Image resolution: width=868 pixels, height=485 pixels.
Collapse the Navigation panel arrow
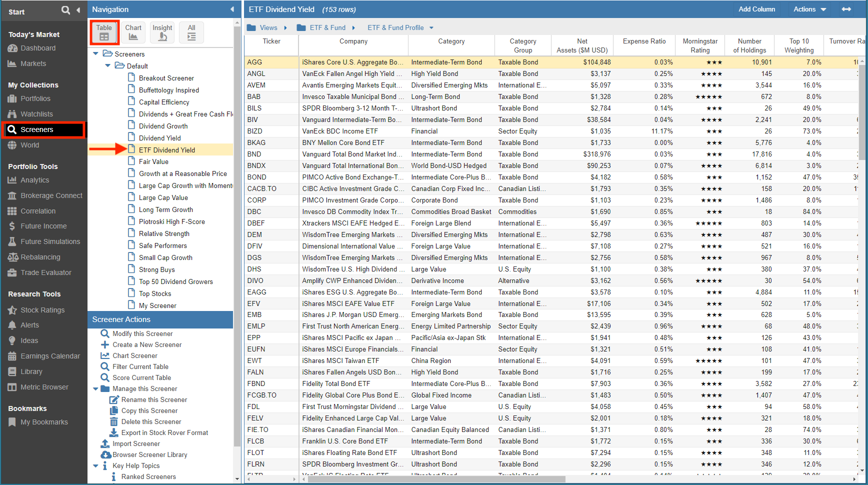click(x=232, y=9)
